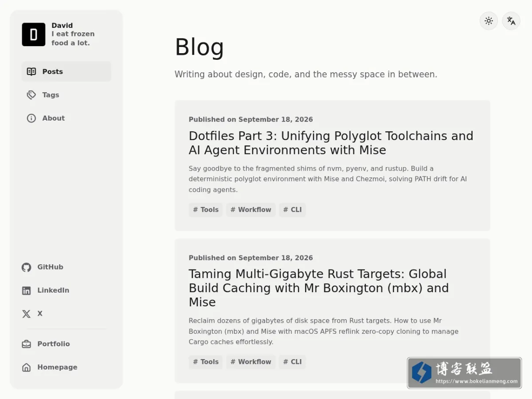Open the language translation switcher icon
Image resolution: width=532 pixels, height=399 pixels.
pyautogui.click(x=511, y=21)
